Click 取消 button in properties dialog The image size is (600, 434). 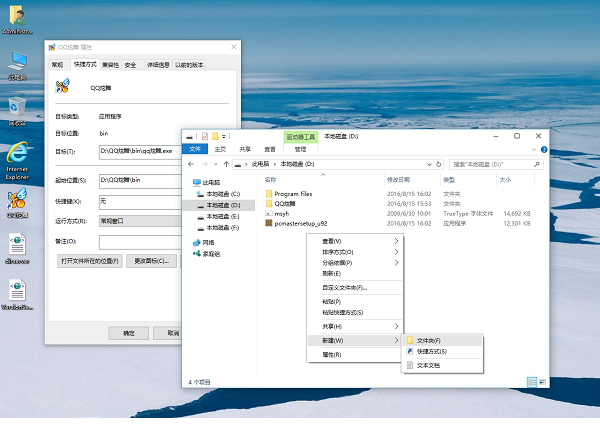(x=167, y=333)
